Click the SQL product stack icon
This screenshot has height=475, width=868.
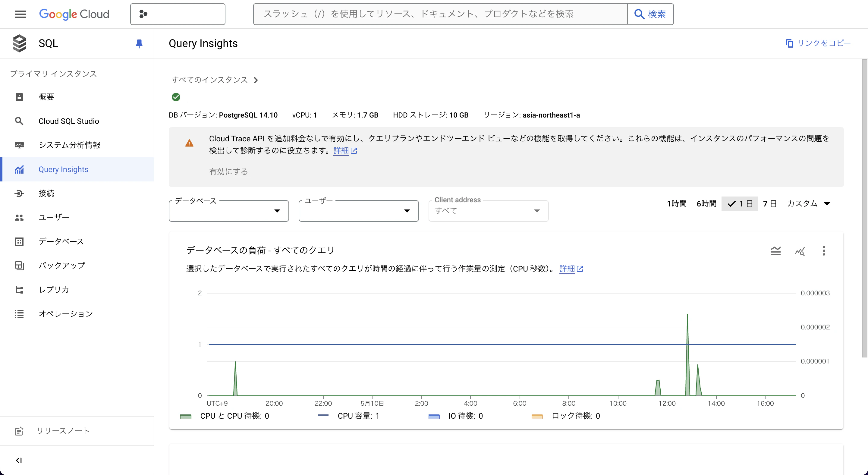(19, 43)
